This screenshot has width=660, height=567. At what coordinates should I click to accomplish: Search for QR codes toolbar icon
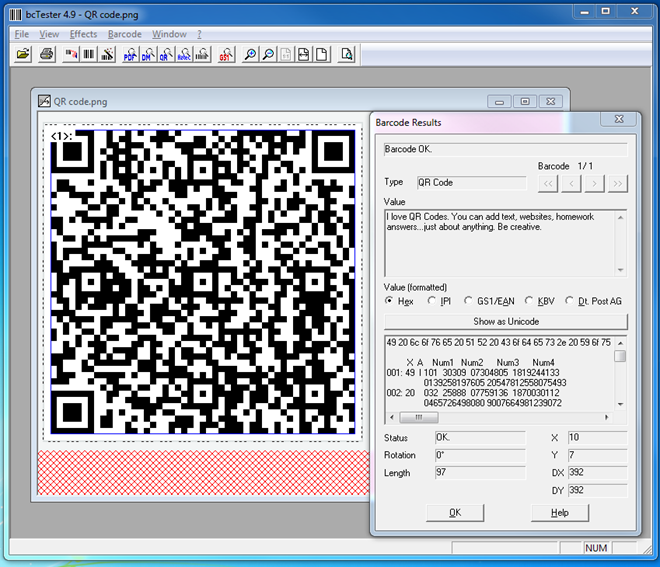coord(166,54)
